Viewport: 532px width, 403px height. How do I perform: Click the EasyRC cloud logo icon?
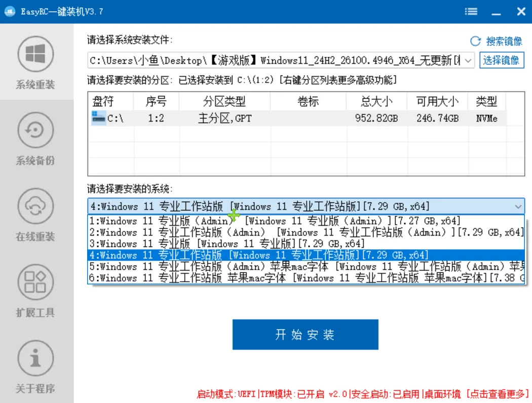[10, 12]
